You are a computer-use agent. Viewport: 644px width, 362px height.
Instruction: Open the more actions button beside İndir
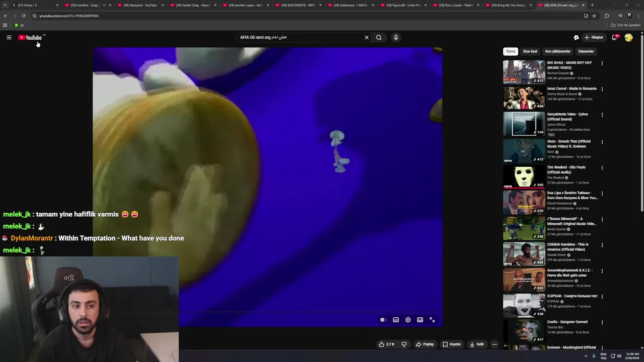pyautogui.click(x=495, y=344)
